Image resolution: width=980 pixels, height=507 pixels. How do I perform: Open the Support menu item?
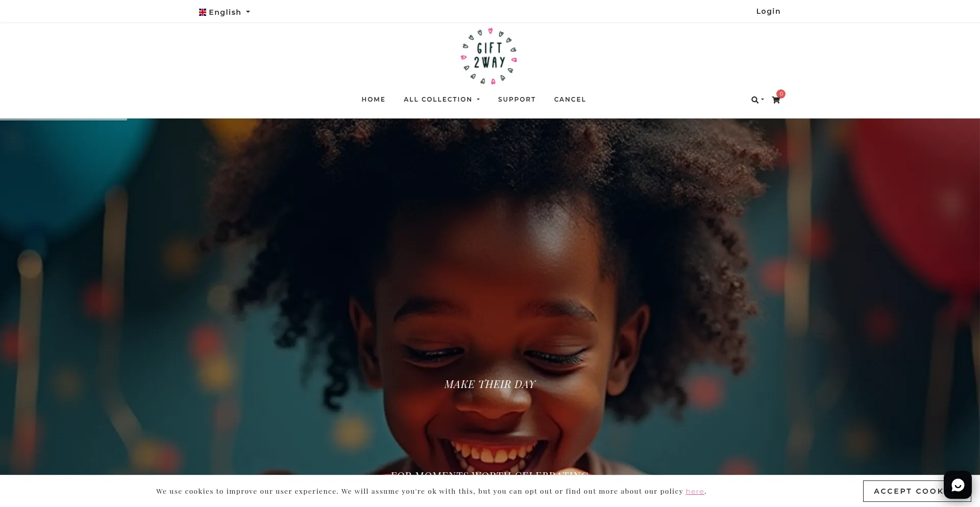(517, 100)
